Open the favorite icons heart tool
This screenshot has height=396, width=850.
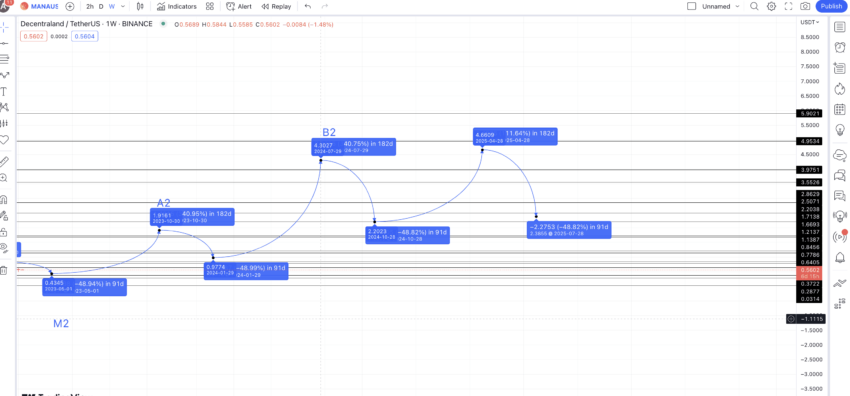coord(4,140)
